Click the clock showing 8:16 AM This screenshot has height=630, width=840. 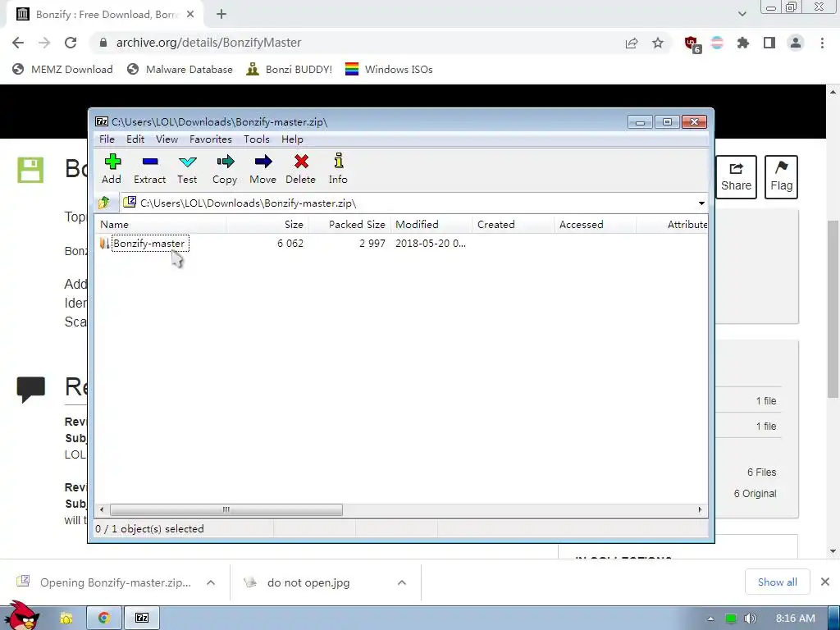click(795, 619)
